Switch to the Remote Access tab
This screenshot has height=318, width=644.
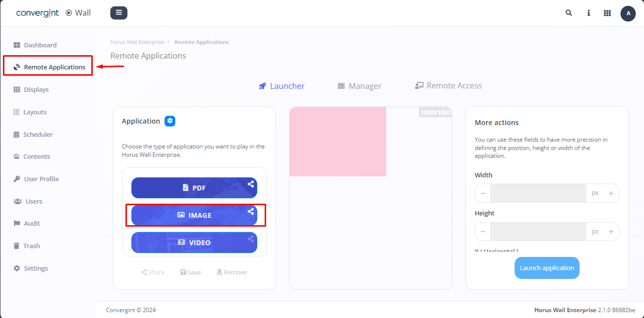coord(448,86)
